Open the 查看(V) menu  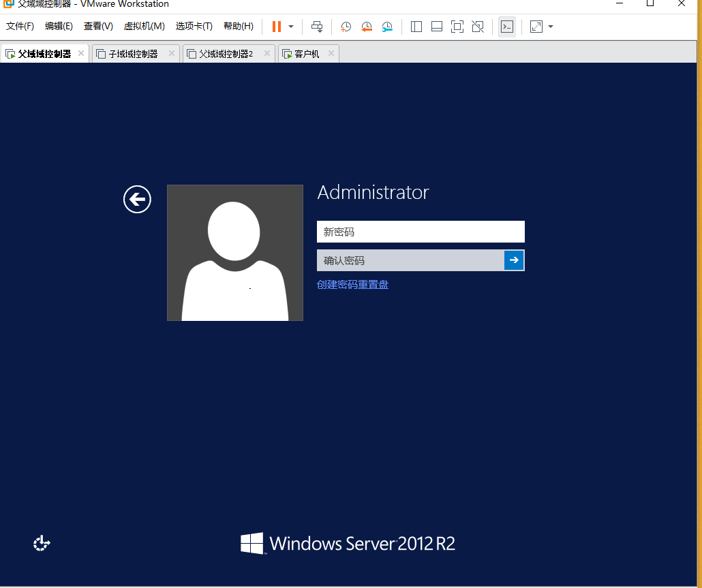tap(98, 26)
